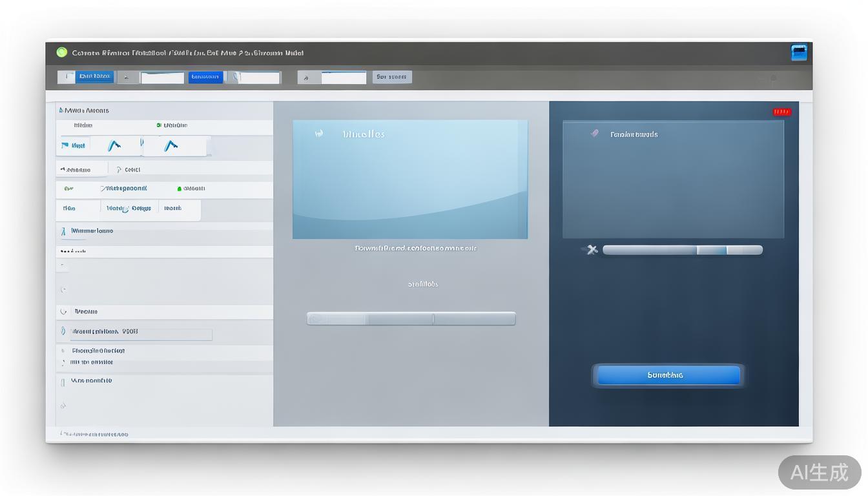Viewport: 868px width, 496px height.
Task: Click the green circle icon in title bar
Action: (x=62, y=53)
